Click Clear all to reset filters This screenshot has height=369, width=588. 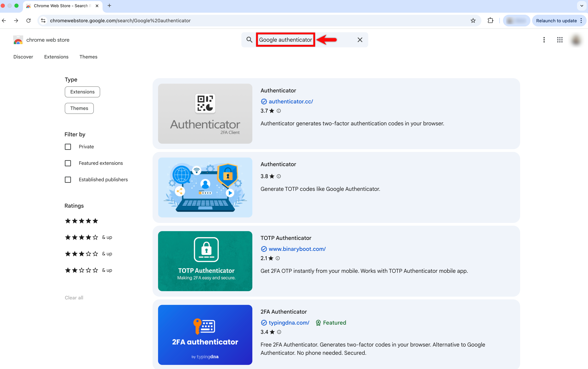[74, 297]
